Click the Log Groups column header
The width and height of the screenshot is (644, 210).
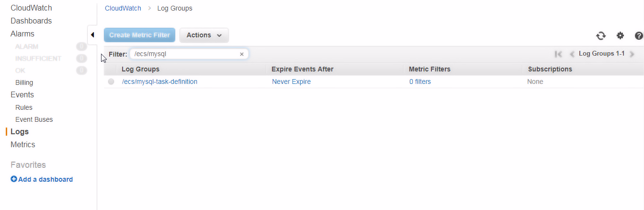140,69
